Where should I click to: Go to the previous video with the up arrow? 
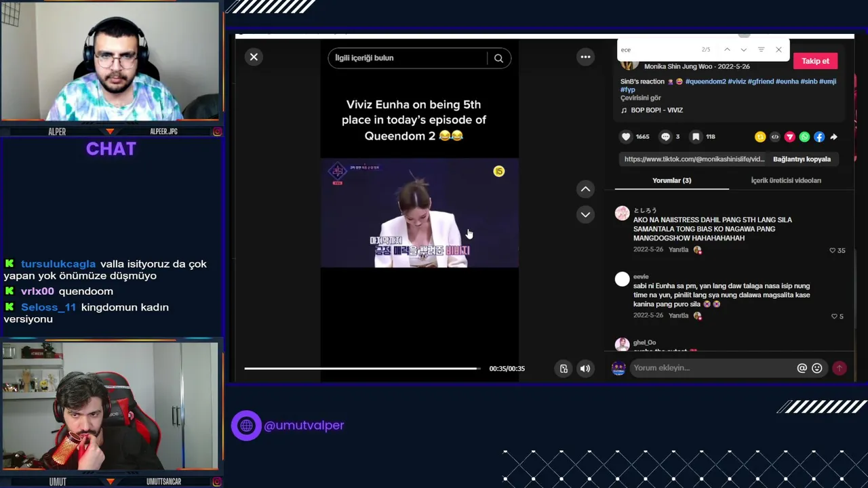click(585, 189)
